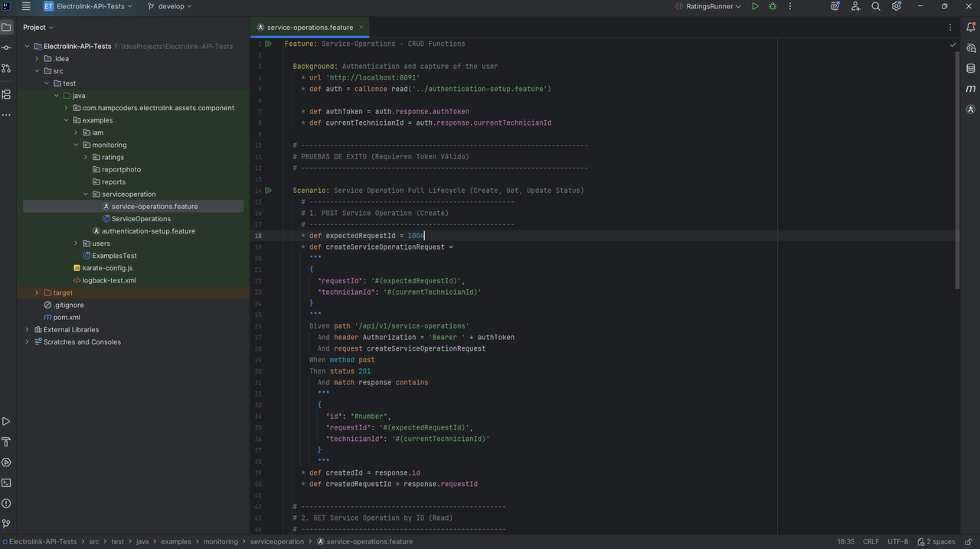Screen dimensions: 980x549
Task: Open the Pull Requests tool window
Action: coord(6,68)
